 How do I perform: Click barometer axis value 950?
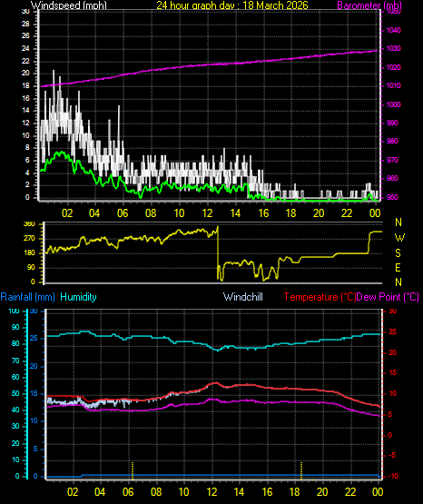392,197
